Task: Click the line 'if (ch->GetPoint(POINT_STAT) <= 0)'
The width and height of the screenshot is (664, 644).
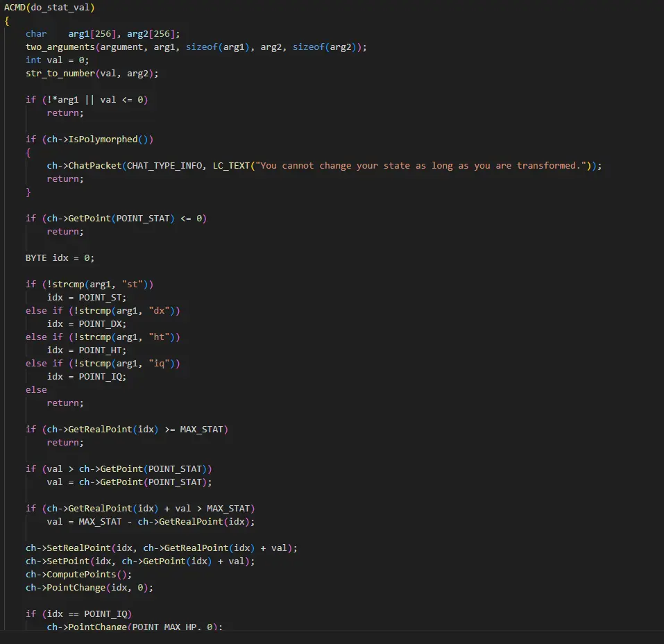Action: point(116,218)
